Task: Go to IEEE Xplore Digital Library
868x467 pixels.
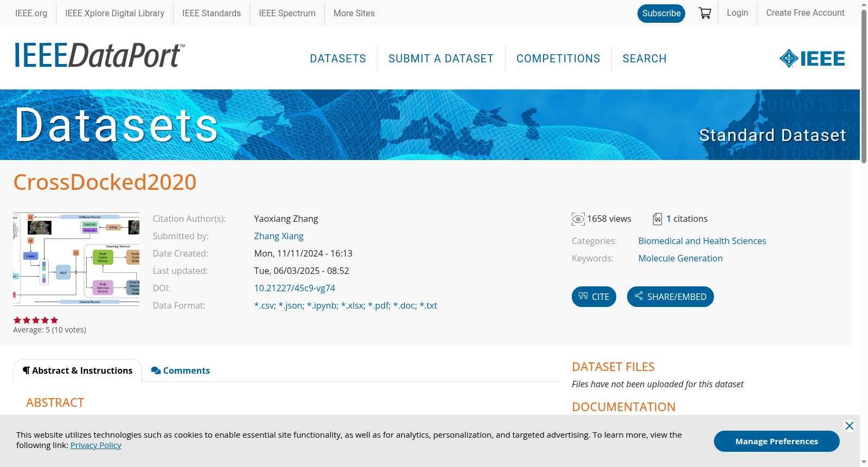Action: [x=115, y=13]
